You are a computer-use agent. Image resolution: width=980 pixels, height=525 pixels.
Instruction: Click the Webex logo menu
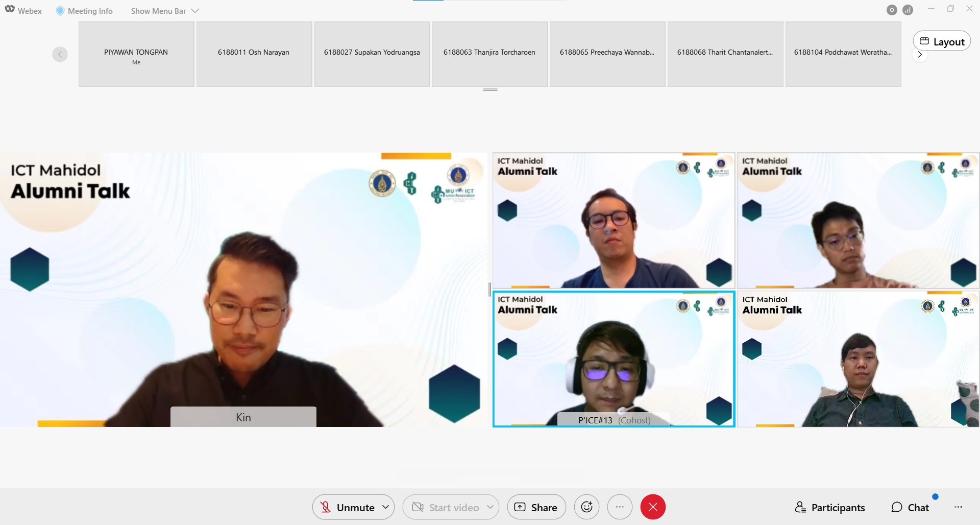pos(23,11)
